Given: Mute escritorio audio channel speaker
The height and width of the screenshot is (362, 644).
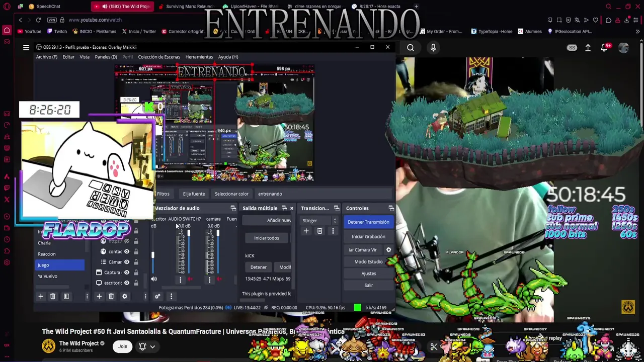Looking at the screenshot, I should [154, 280].
